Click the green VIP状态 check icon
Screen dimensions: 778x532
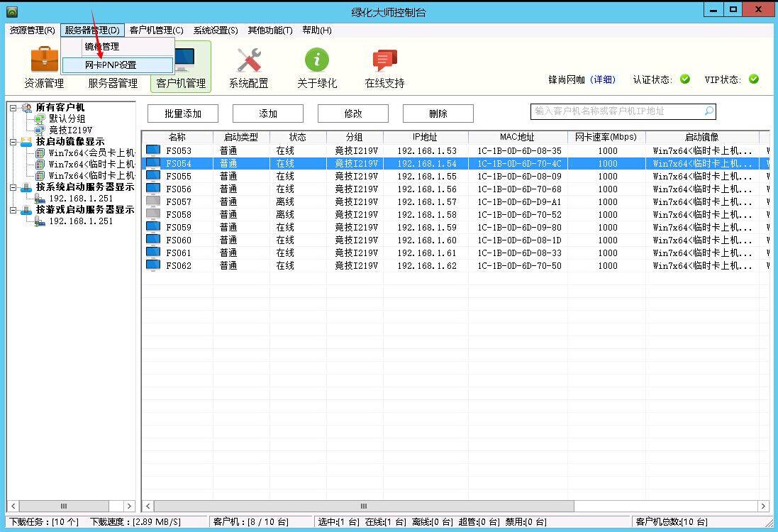753,79
